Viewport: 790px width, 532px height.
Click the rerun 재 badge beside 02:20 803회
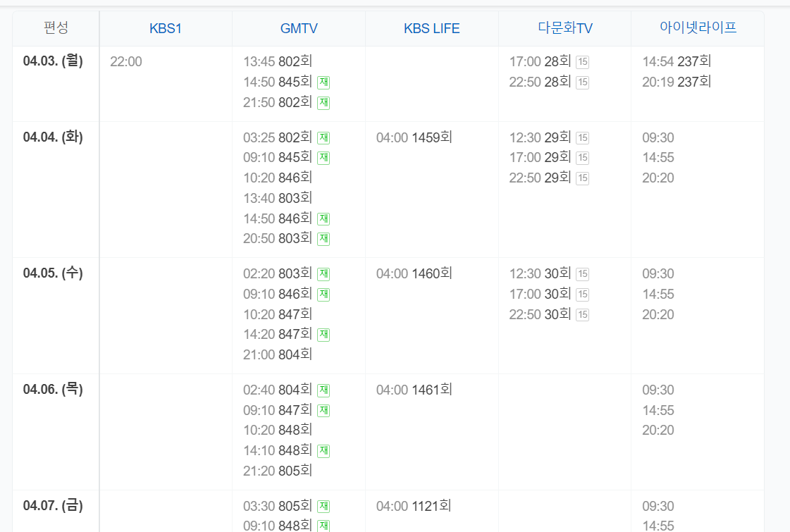(x=323, y=274)
